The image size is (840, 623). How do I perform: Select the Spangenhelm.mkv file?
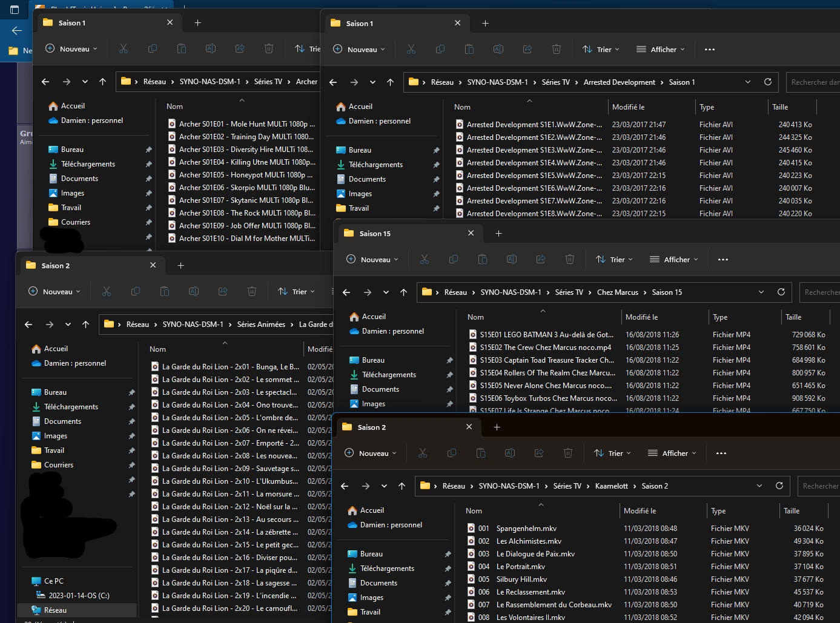tap(526, 529)
